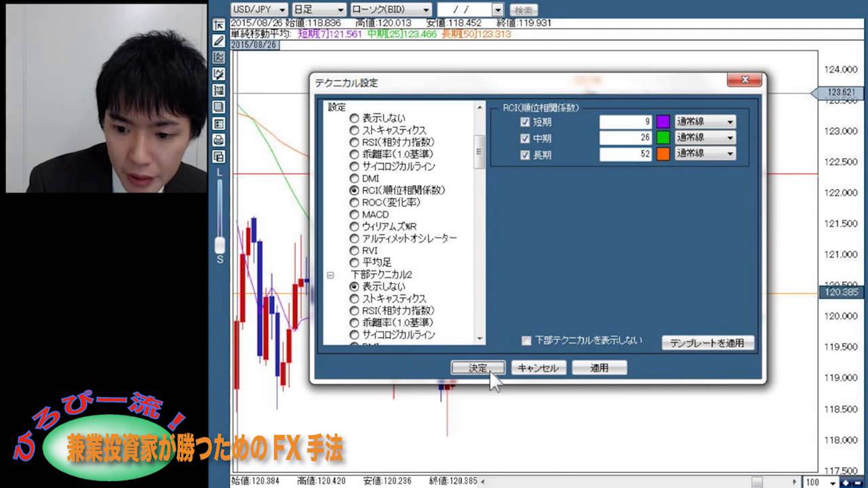Click the 適用 button

pyautogui.click(x=599, y=368)
